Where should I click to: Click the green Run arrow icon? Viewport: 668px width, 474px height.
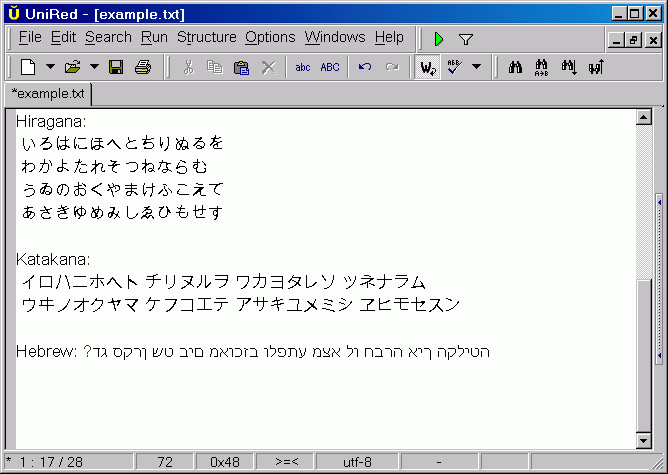point(439,39)
